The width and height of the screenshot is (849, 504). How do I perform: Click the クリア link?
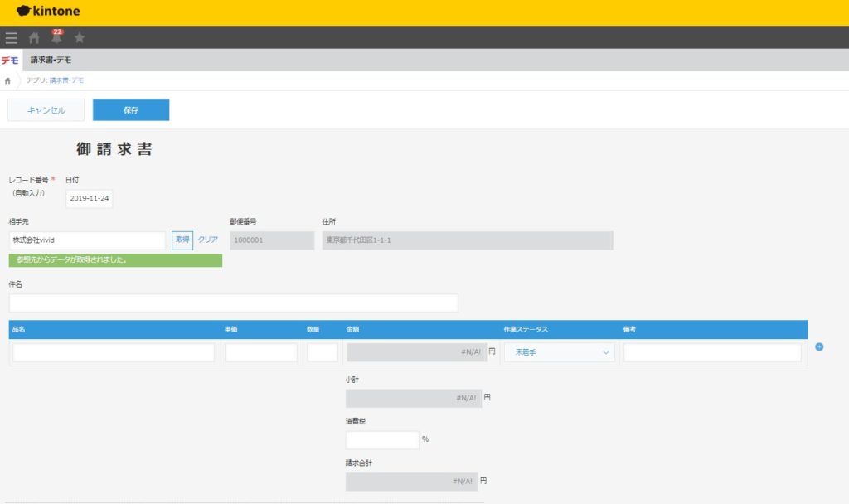[208, 240]
